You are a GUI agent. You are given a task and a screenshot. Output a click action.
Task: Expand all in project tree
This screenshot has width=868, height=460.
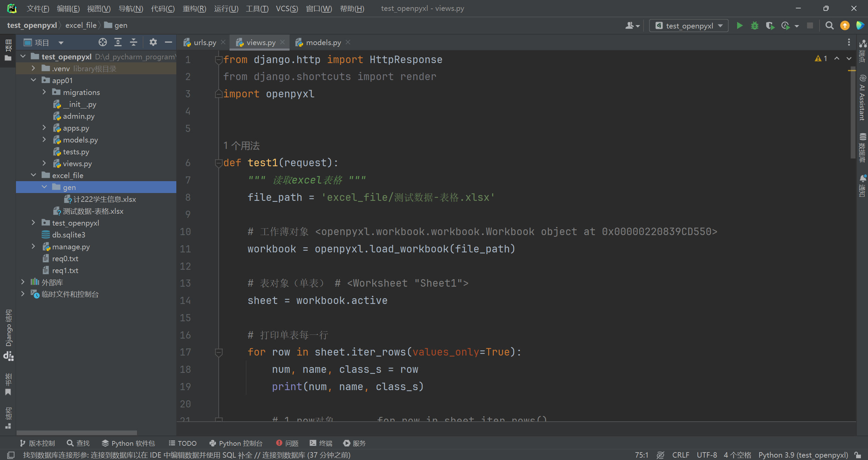click(118, 42)
